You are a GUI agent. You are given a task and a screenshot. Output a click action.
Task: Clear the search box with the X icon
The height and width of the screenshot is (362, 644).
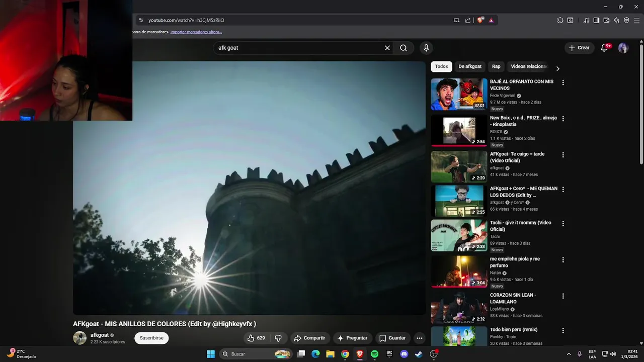tap(387, 48)
